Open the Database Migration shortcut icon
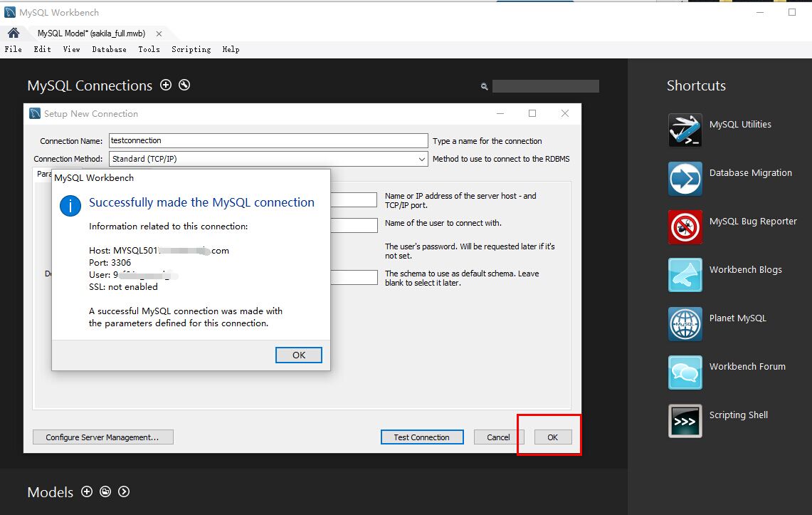The width and height of the screenshot is (812, 515). [x=685, y=178]
